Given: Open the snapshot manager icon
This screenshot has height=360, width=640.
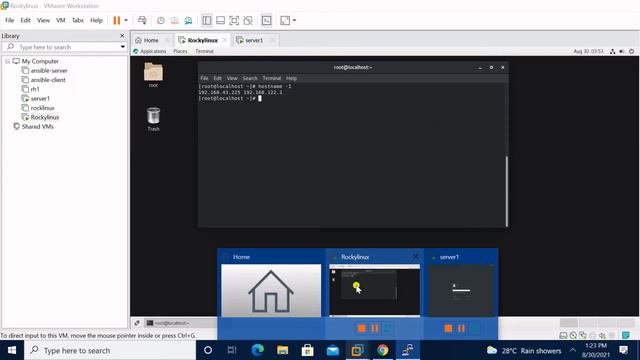Looking at the screenshot, I should click(x=188, y=20).
